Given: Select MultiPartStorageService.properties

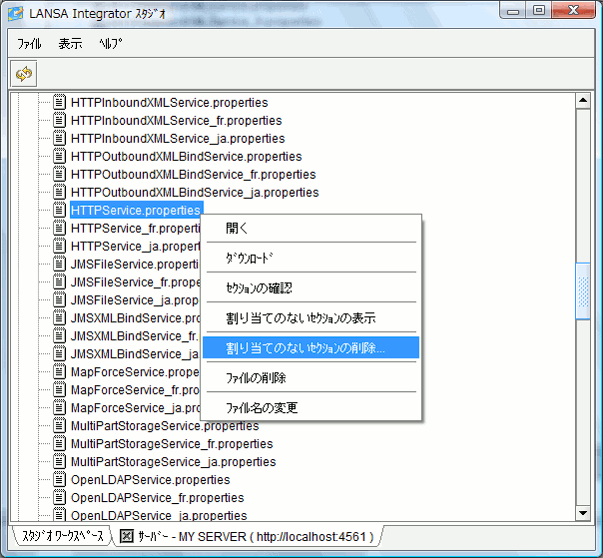Looking at the screenshot, I should (165, 426).
